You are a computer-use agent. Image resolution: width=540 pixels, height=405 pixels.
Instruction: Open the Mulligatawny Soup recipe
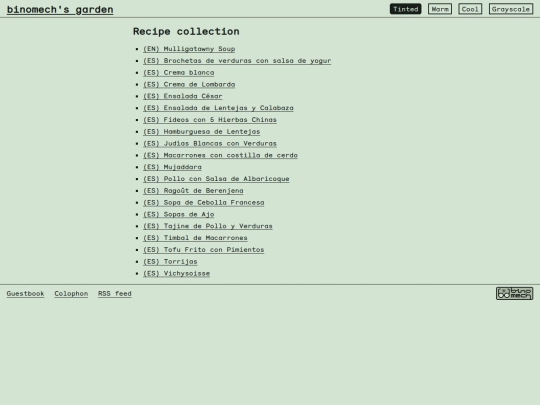point(189,49)
